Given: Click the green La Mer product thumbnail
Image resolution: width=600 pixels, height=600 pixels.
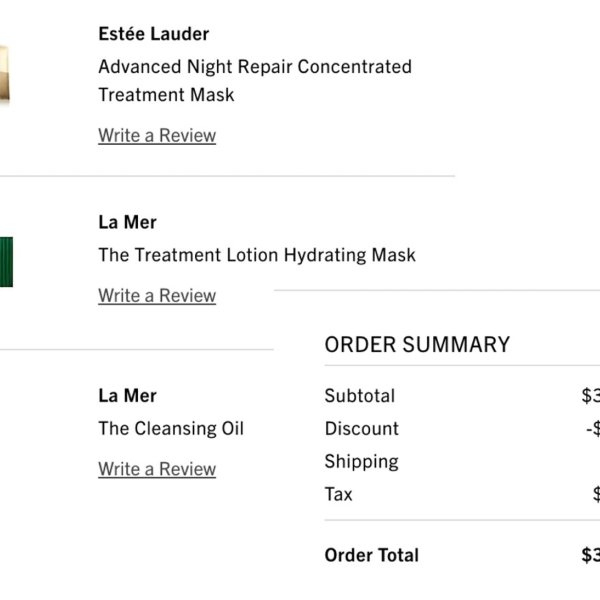Looking at the screenshot, I should coord(6,262).
